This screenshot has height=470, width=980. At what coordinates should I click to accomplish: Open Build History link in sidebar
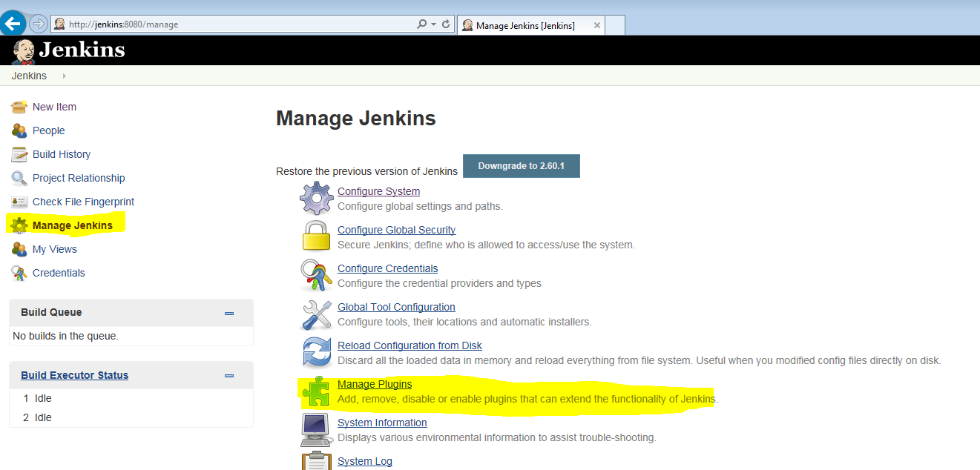coord(62,154)
